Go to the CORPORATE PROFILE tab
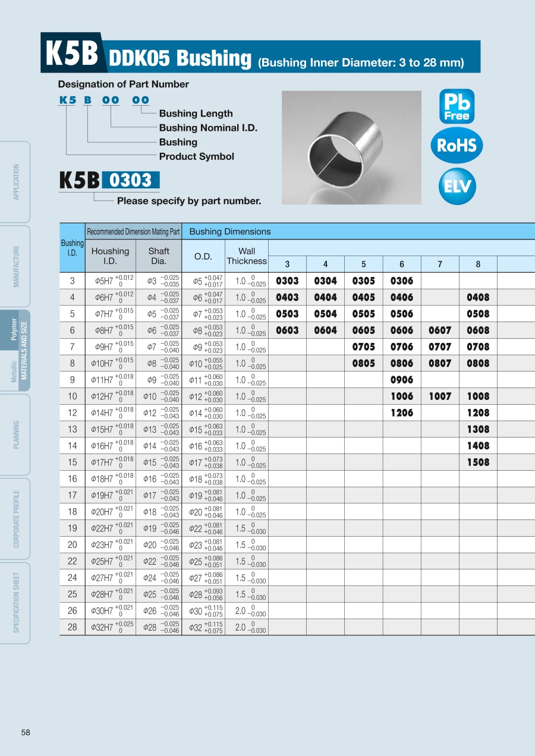535x756 pixels. 16,519
